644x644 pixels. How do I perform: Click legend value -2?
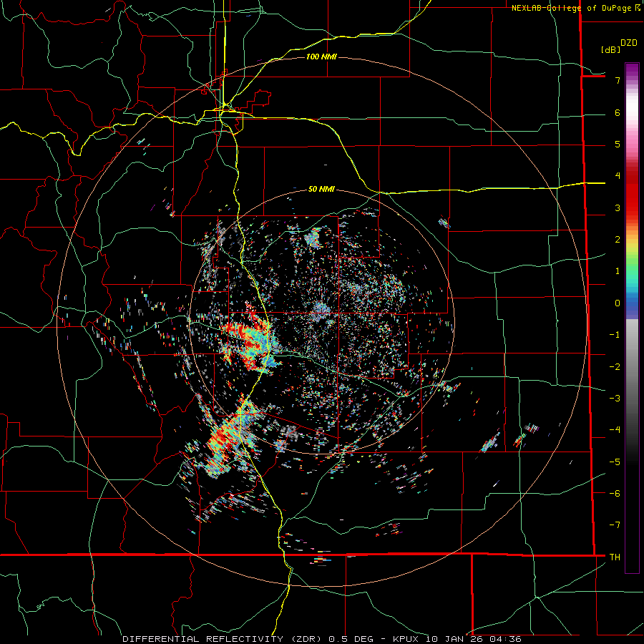tap(615, 366)
